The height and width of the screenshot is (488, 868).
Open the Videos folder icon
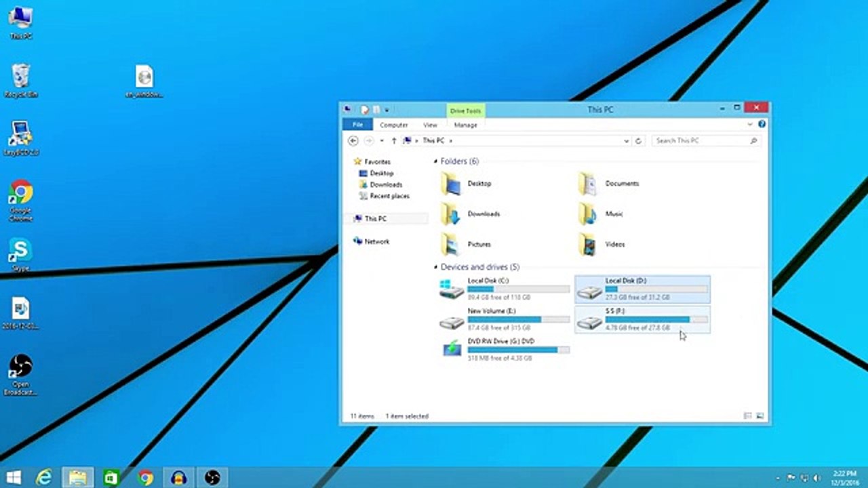coord(587,244)
